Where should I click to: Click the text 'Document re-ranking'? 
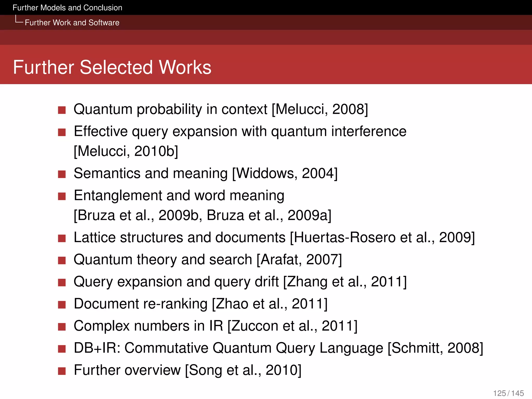141,304
